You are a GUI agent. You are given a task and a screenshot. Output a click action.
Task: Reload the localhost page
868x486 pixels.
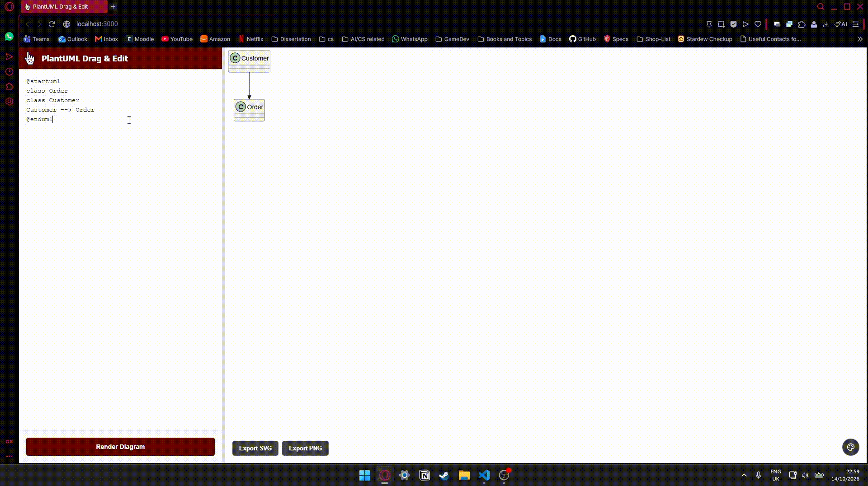52,24
